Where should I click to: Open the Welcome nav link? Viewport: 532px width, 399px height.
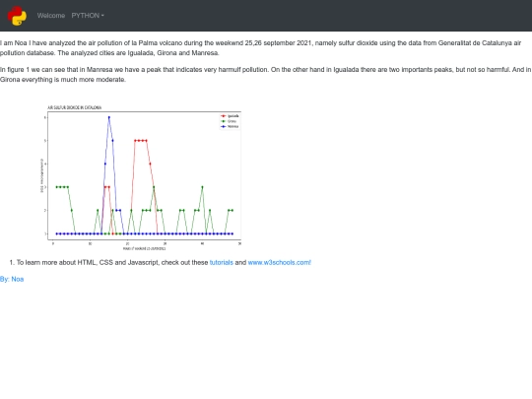[51, 16]
